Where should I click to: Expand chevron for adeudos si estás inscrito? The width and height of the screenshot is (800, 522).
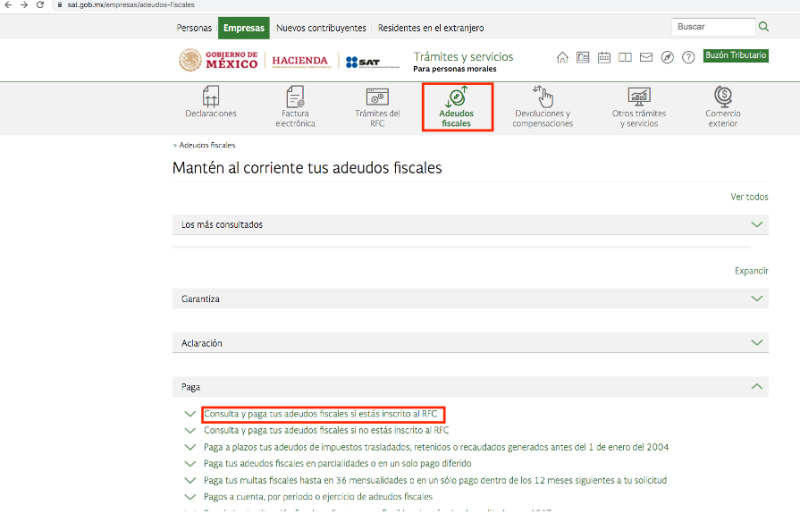(190, 414)
